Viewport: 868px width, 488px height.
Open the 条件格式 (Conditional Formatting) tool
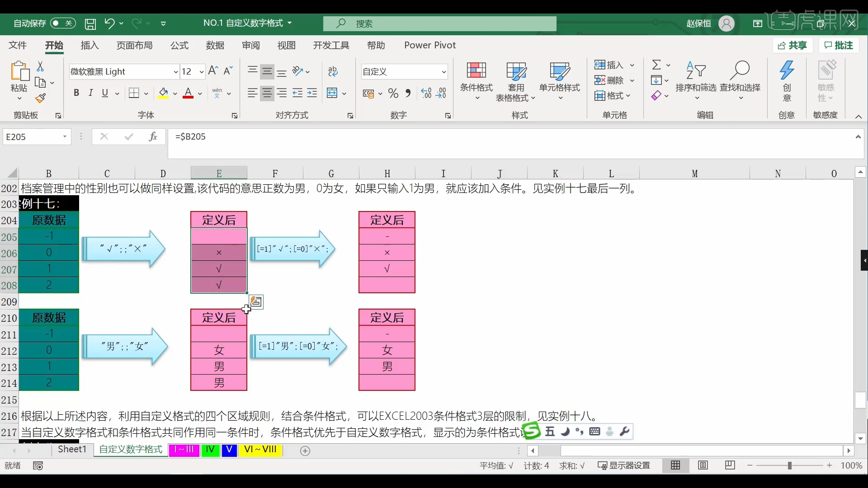476,80
